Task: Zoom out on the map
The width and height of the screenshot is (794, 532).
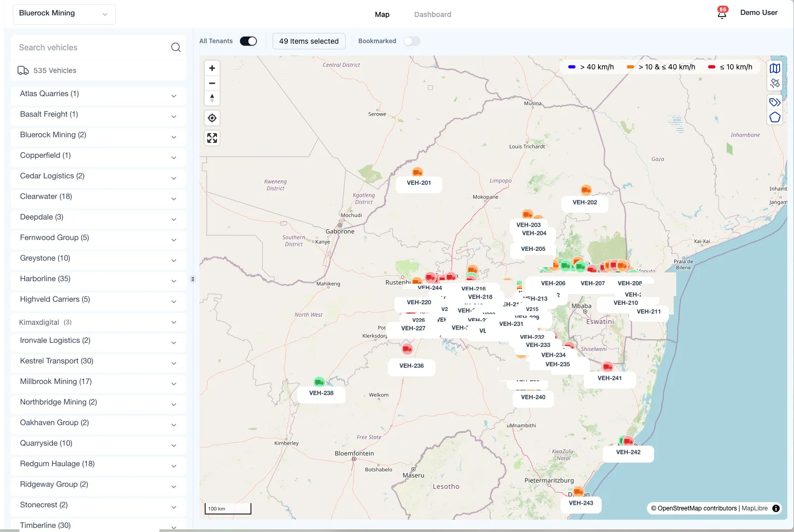Action: point(212,83)
